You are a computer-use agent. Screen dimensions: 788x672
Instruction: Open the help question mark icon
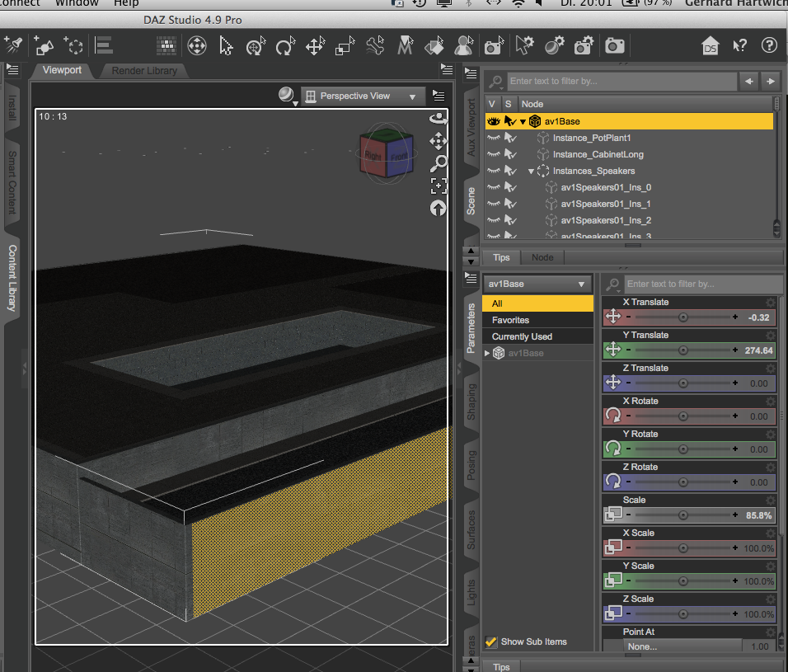click(x=769, y=45)
